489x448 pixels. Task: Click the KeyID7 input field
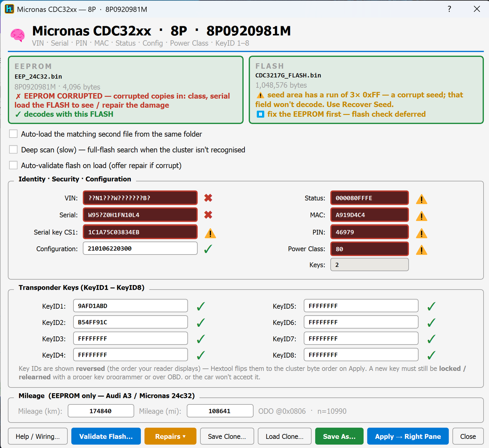(x=361, y=338)
